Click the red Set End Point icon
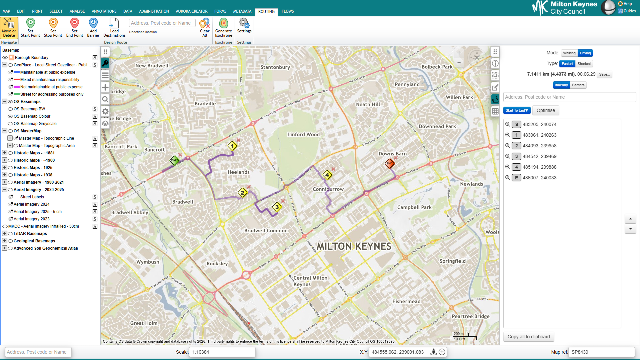 pos(74,23)
